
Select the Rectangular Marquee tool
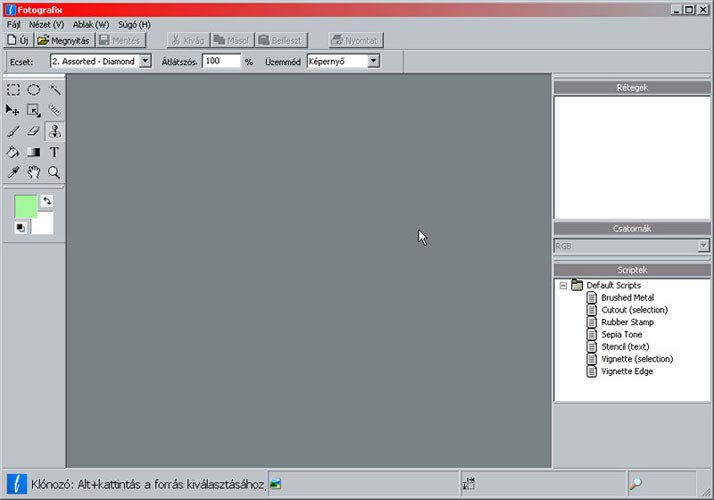coord(14,90)
